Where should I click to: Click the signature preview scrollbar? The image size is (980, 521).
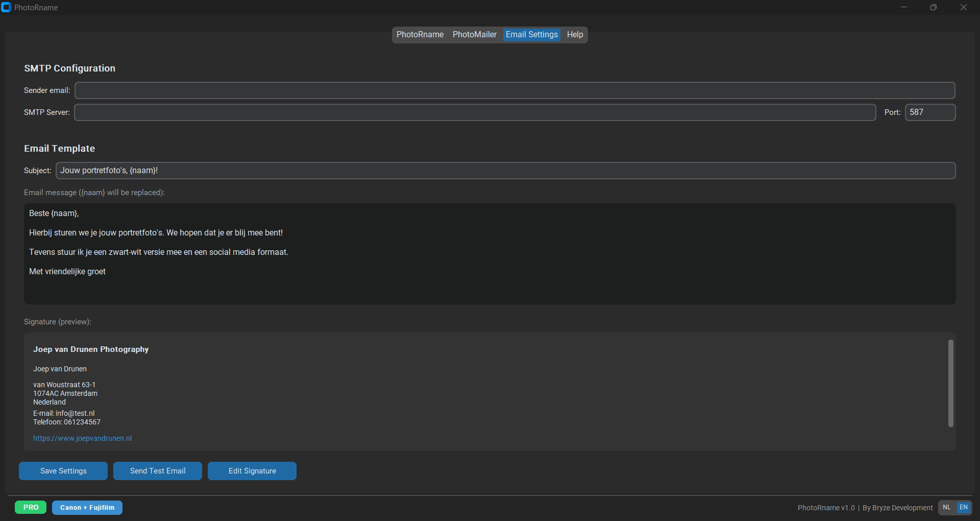pos(950,383)
